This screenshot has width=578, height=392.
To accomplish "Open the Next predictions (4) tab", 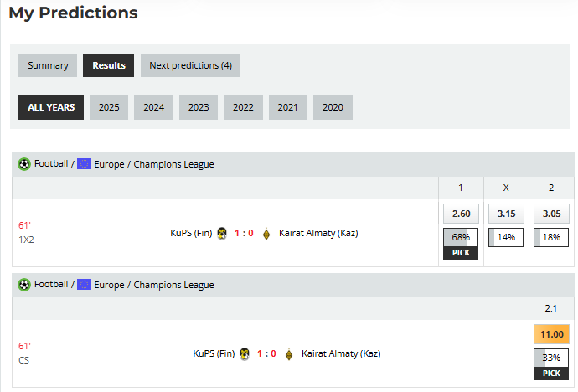I will pos(190,65).
